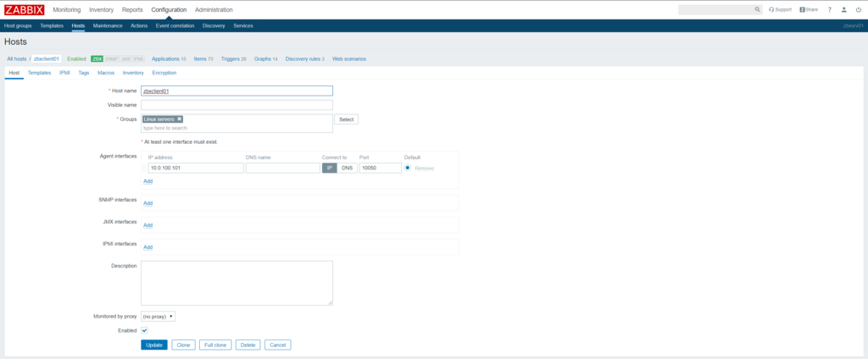Screen dimensions: 868x359
Task: Open Support via headset icon
Action: pos(780,9)
